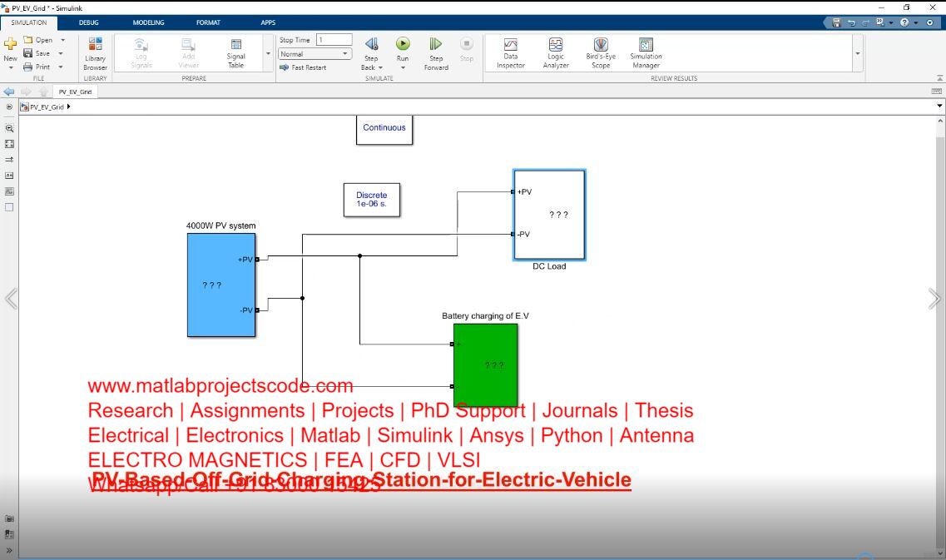
Task: Select the PV_EV_Grid model tab
Action: coord(75,92)
